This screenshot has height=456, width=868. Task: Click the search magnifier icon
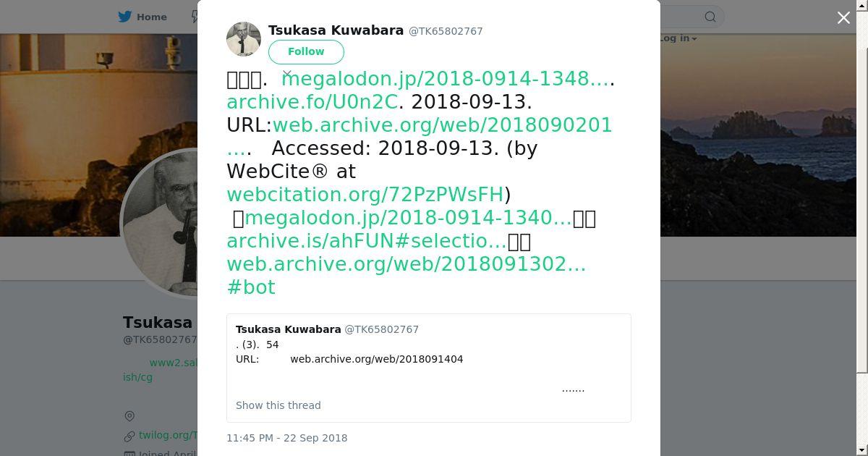coord(710,17)
